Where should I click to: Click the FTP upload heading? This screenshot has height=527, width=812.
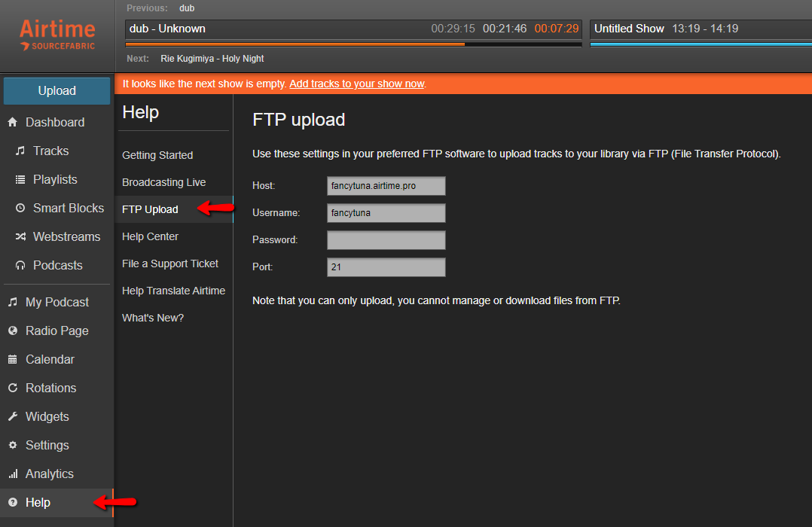pos(299,120)
